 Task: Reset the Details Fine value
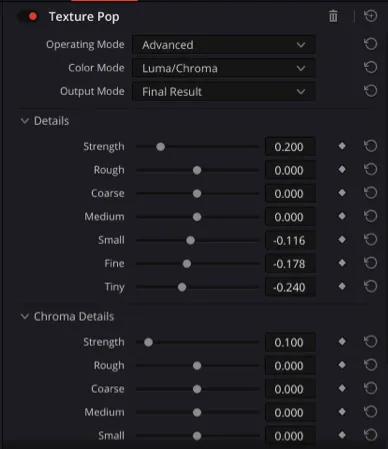tap(370, 263)
